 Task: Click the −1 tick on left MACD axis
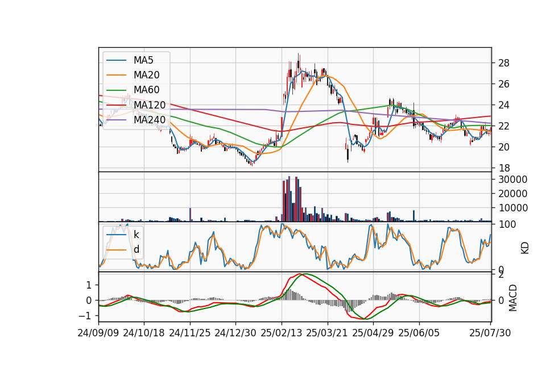[x=85, y=316]
